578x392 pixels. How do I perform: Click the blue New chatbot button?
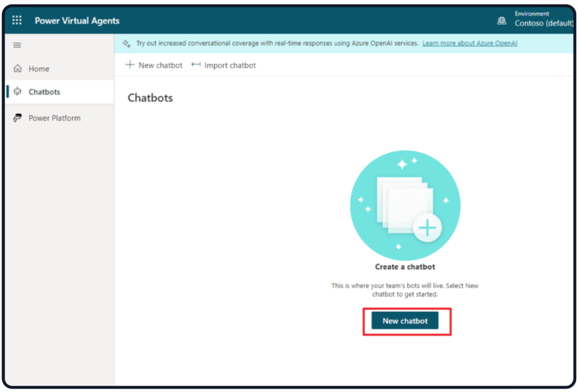click(x=405, y=320)
